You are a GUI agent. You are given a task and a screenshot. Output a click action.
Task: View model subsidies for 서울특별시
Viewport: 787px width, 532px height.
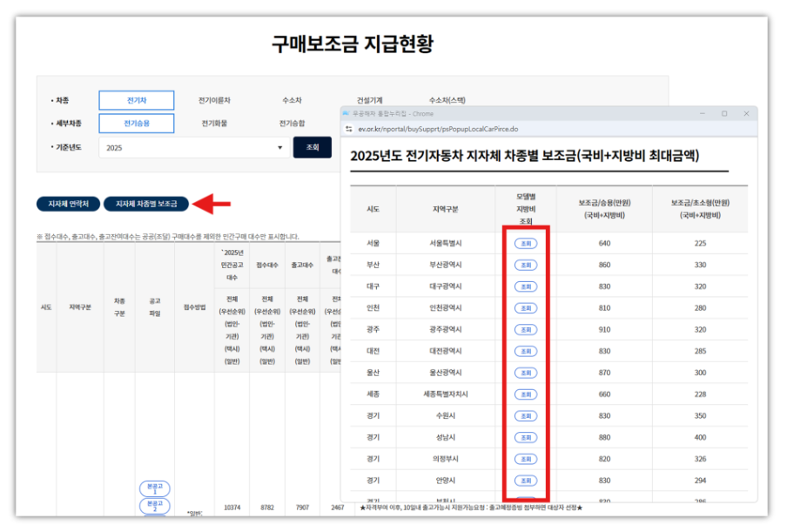click(525, 243)
